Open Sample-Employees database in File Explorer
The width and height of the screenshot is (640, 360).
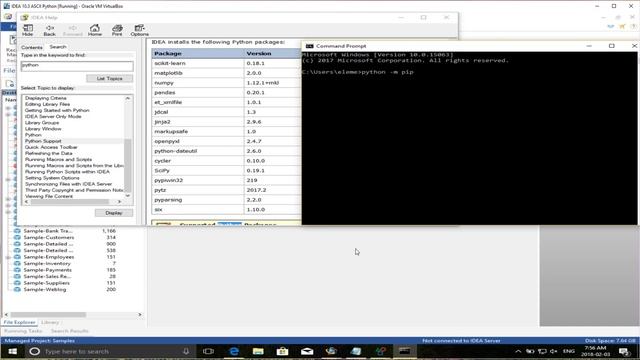(49, 257)
